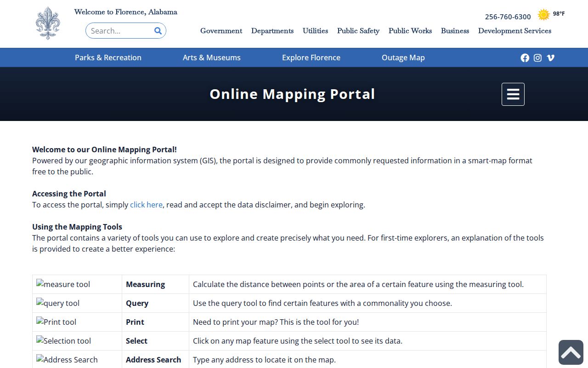Click the 'Print' label cell
588x368 pixels.
[155, 322]
